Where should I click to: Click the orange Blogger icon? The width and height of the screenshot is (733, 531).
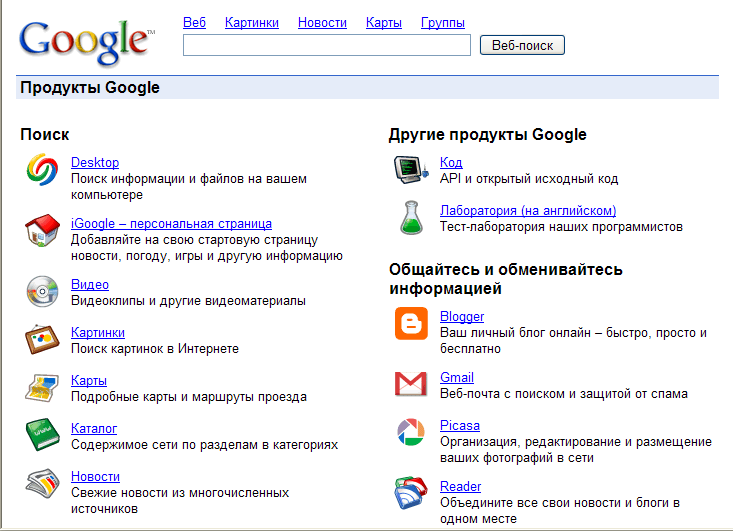pos(411,323)
